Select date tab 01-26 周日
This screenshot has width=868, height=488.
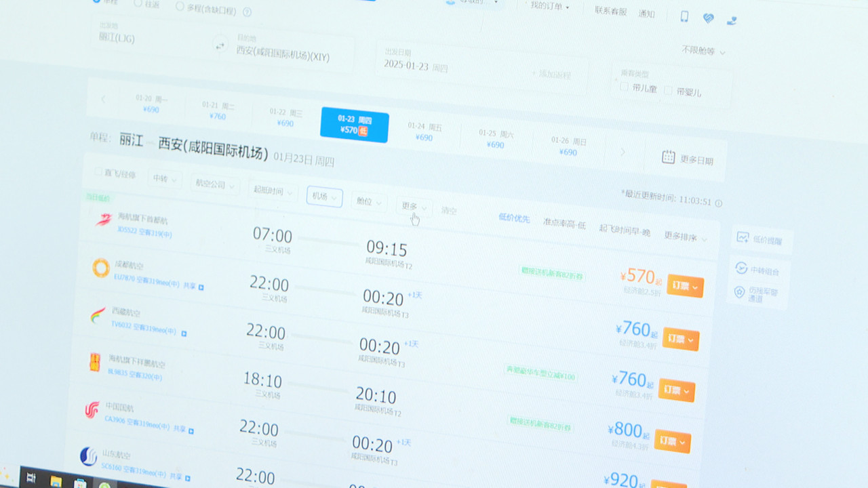pyautogui.click(x=568, y=146)
